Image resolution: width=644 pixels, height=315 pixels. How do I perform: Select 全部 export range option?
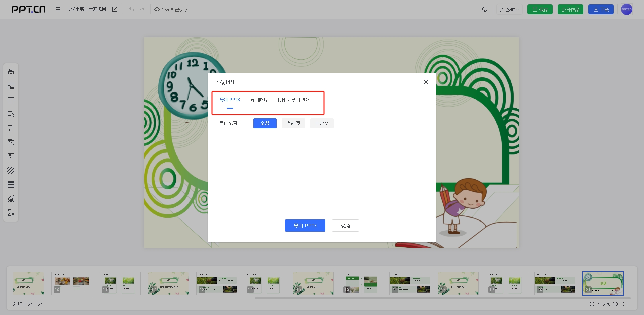[265, 123]
